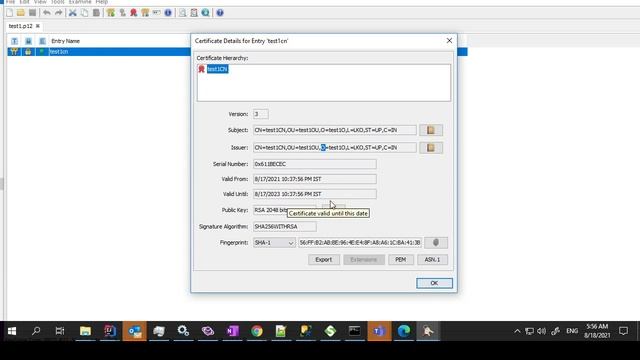This screenshot has height=360, width=640.
Task: Click the OK button
Action: [x=434, y=283]
